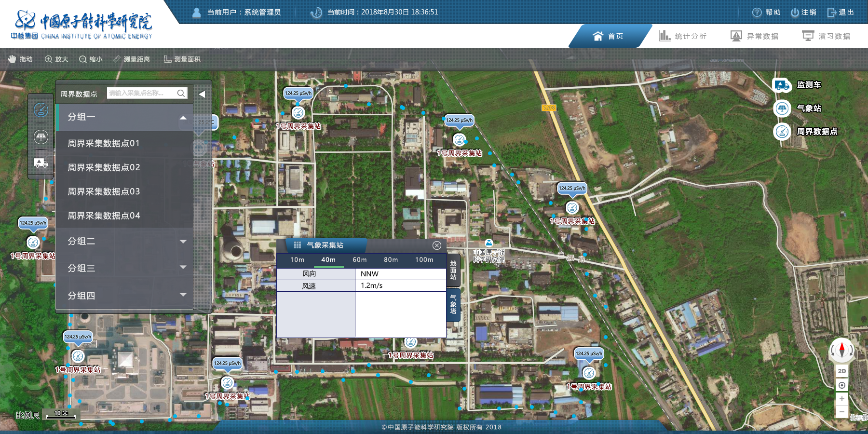Image resolution: width=868 pixels, height=434 pixels.
Task: Click the zoom in (放大) tool
Action: [56, 59]
